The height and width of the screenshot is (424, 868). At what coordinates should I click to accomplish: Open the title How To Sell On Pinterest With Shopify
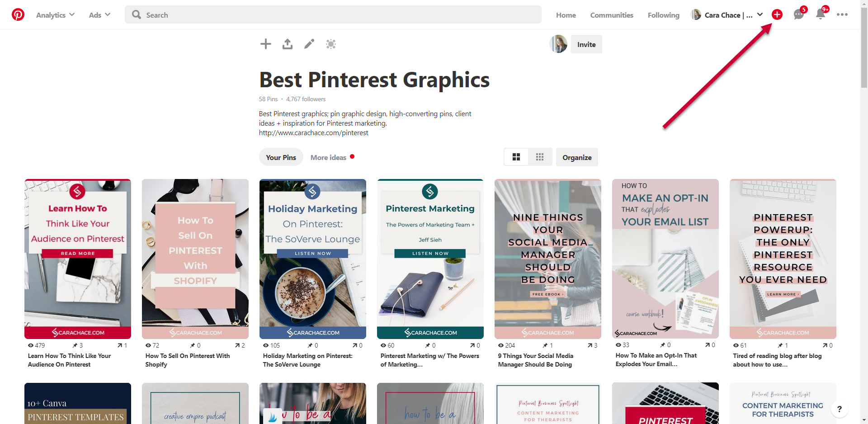[x=188, y=360]
